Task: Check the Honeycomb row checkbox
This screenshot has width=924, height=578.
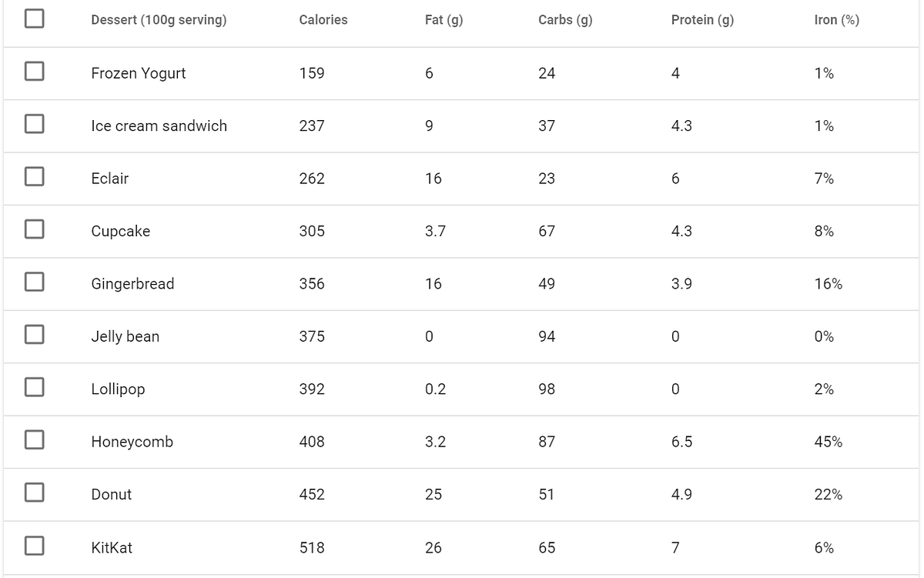Action: (x=34, y=440)
